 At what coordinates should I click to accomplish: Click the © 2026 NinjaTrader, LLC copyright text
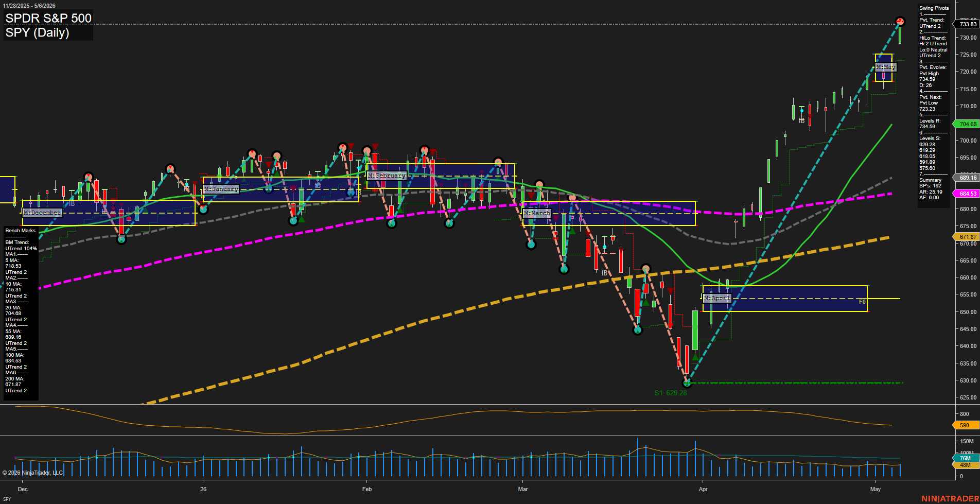pos(32,473)
